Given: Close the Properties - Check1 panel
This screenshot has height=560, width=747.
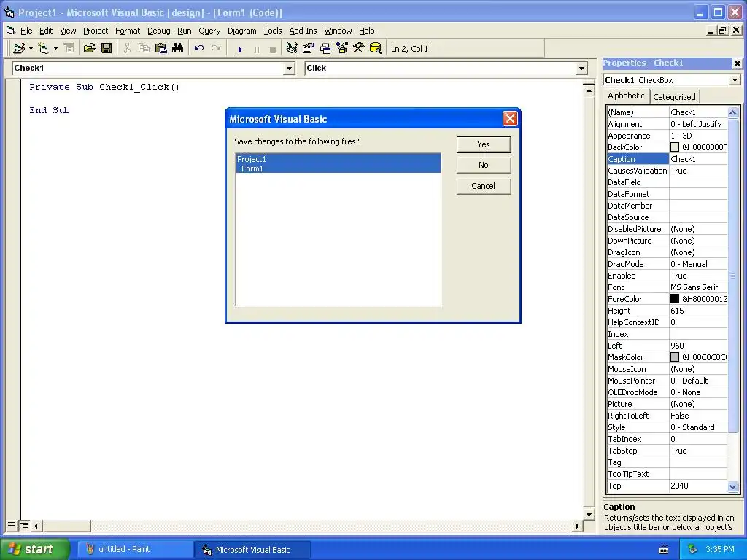Looking at the screenshot, I should pos(737,63).
